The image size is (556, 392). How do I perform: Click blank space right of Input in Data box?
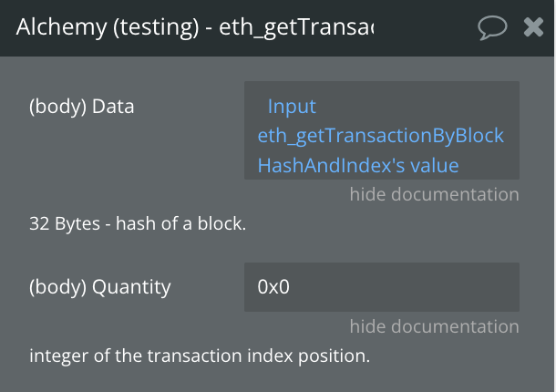click(415, 106)
